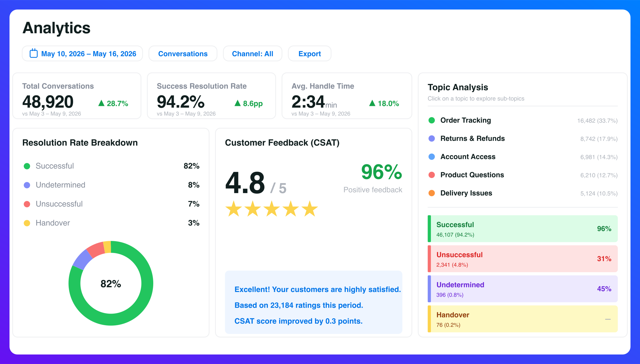
Task: Open the Avg. Handle Time card
Action: pyautogui.click(x=347, y=96)
